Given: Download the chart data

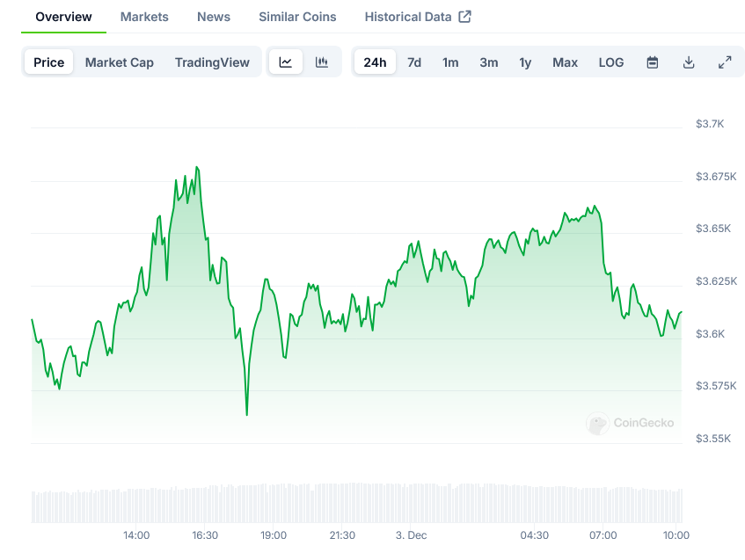Looking at the screenshot, I should click(x=689, y=62).
